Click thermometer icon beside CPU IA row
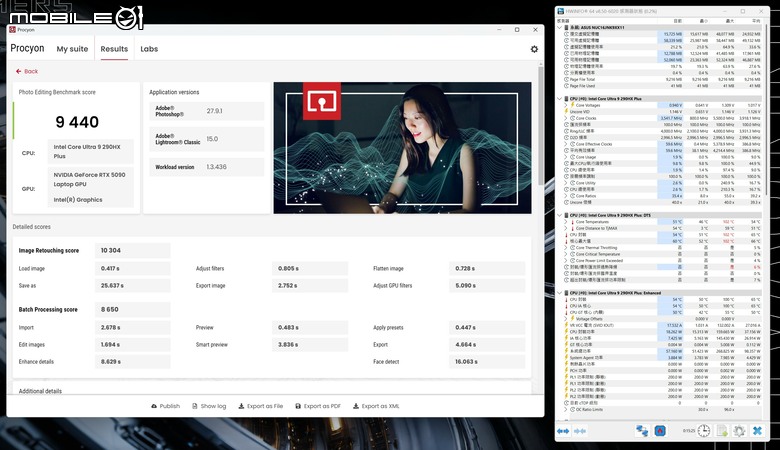This screenshot has width=780, height=450. [x=567, y=306]
